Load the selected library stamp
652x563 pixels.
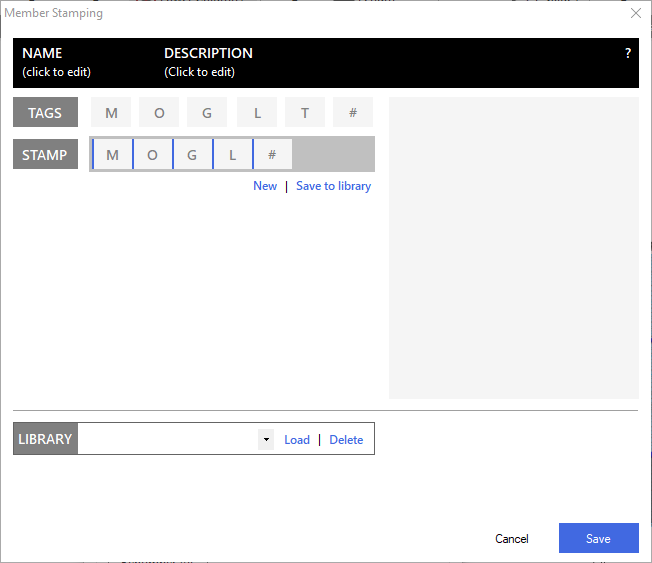(x=297, y=440)
